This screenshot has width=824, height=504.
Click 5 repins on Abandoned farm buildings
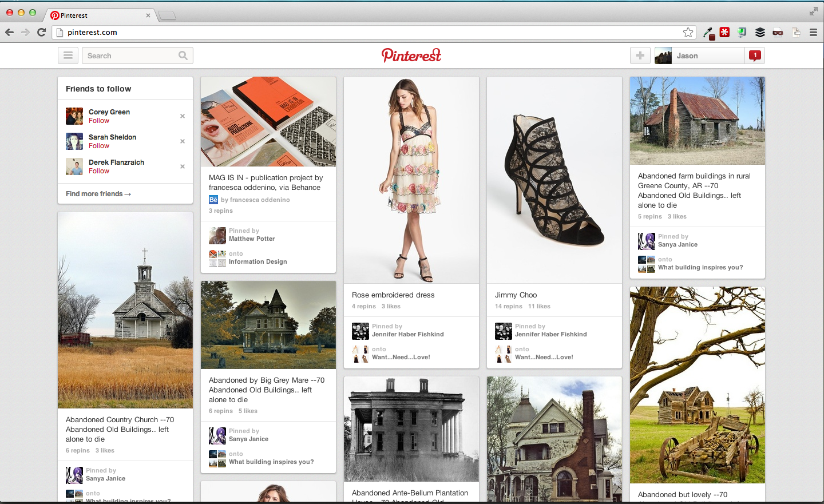[x=650, y=217]
